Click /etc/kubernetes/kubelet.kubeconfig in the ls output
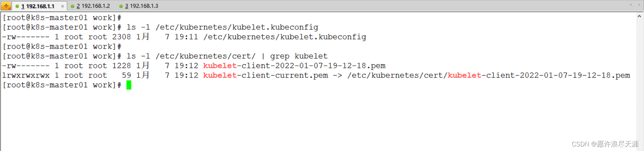This screenshot has width=644, height=151. pyautogui.click(x=285, y=37)
